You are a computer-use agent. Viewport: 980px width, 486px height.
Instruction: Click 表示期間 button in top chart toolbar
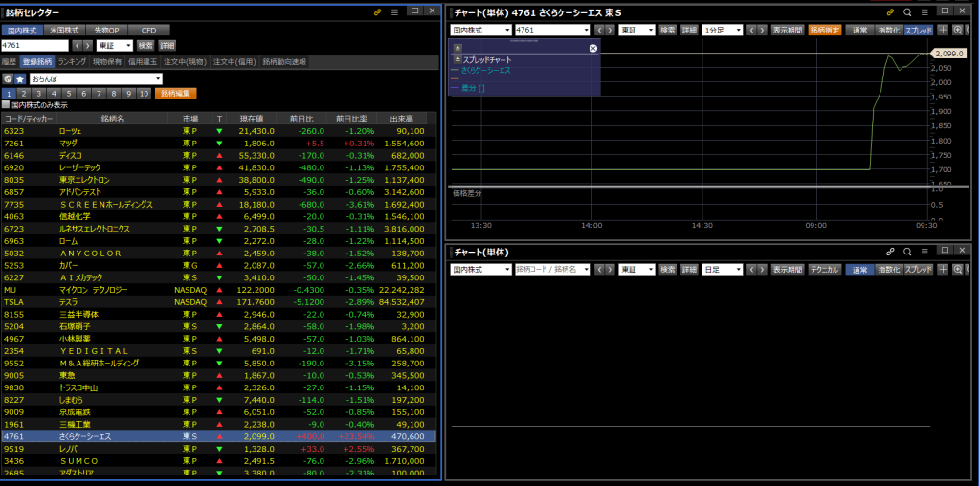(x=788, y=30)
